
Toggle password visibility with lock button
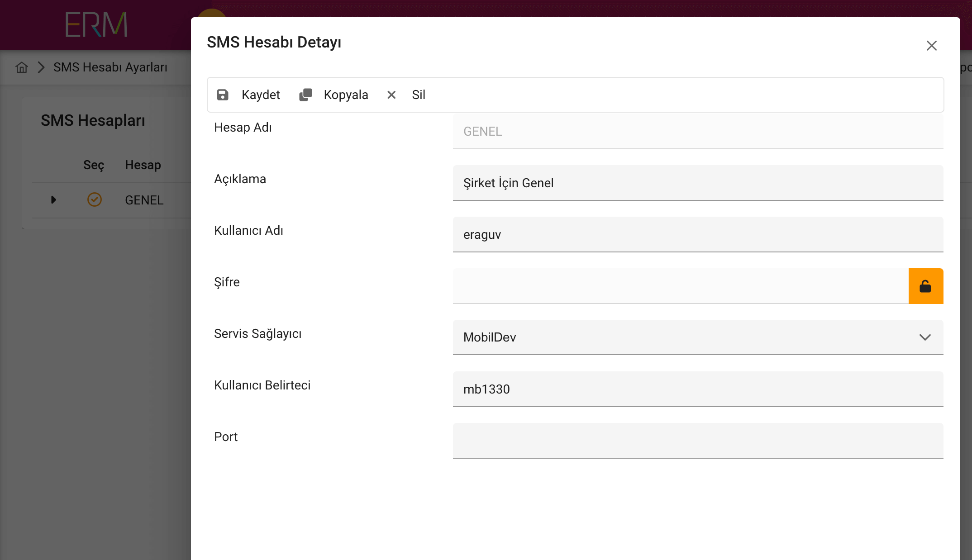click(926, 286)
